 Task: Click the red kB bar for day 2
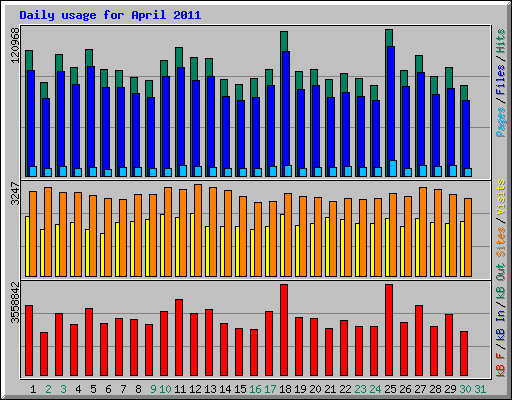(x=44, y=354)
